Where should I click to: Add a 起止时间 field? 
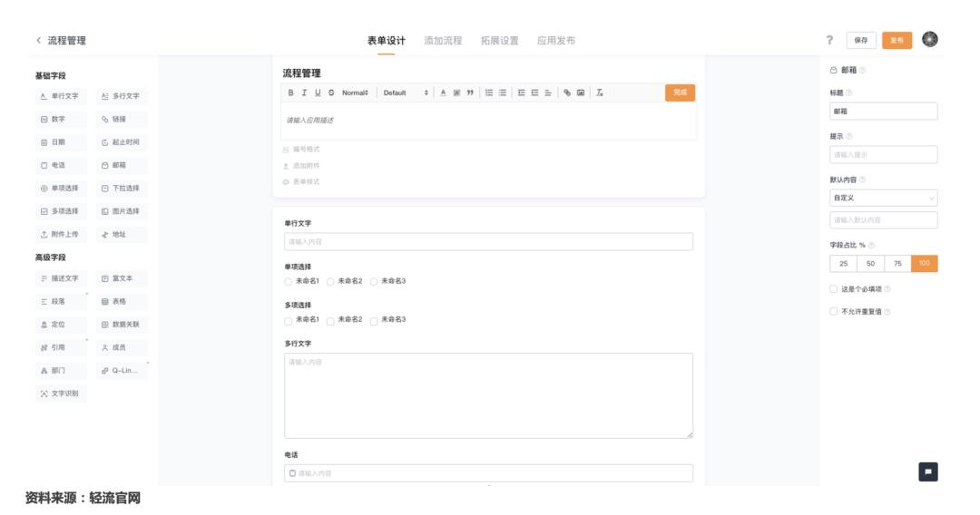122,142
